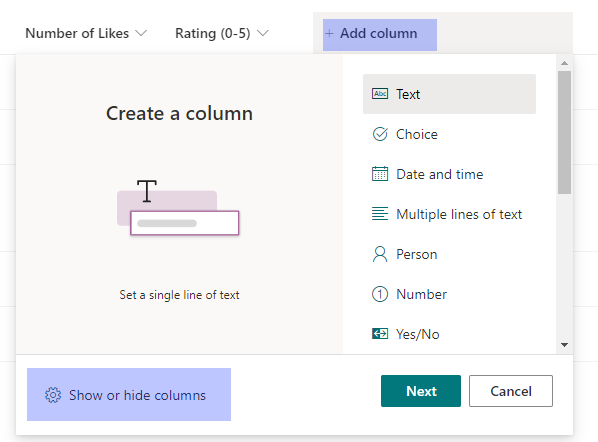Click the Choice checkmark icon
The width and height of the screenshot is (598, 442).
380,134
